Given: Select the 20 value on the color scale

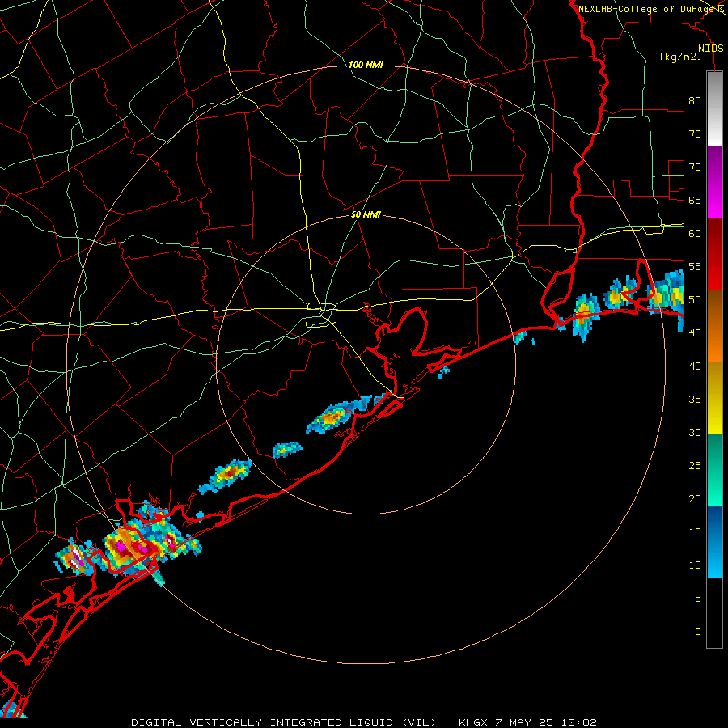Looking at the screenshot, I should point(695,498).
